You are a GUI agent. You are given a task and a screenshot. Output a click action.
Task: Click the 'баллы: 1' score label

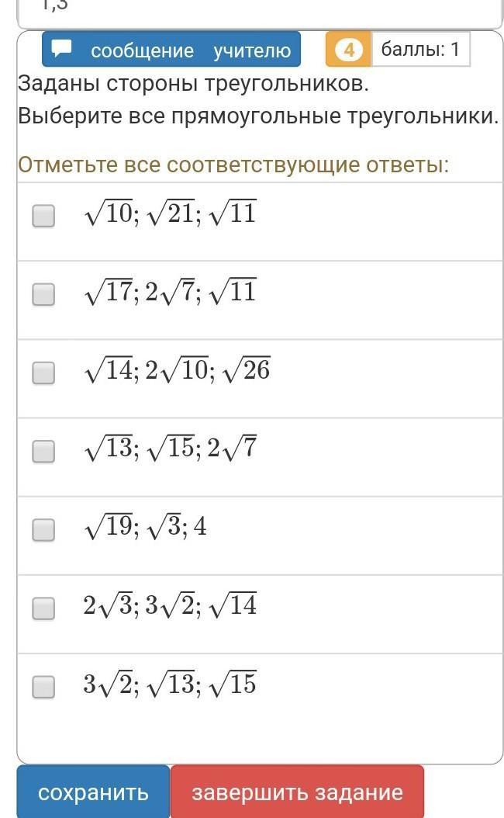click(420, 50)
